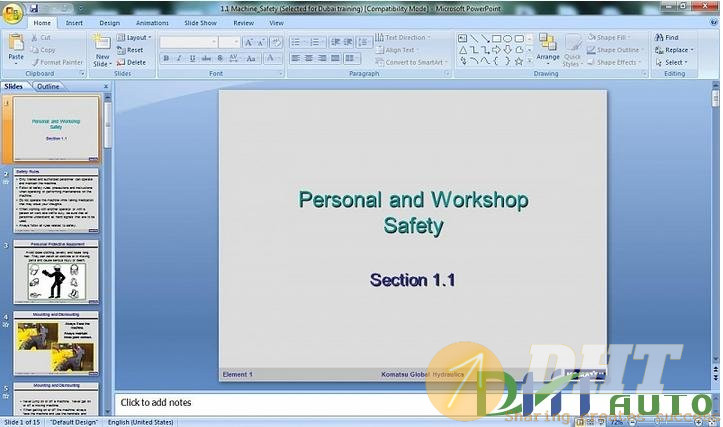
Task: Select the Down Arrow shape
Action: coord(508,50)
